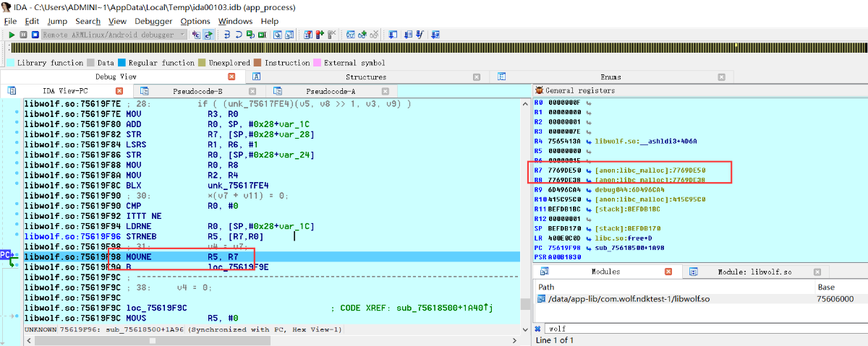Toggle breakpoint dot at 75619F90 CMP line
The width and height of the screenshot is (868, 346).
tap(17, 205)
